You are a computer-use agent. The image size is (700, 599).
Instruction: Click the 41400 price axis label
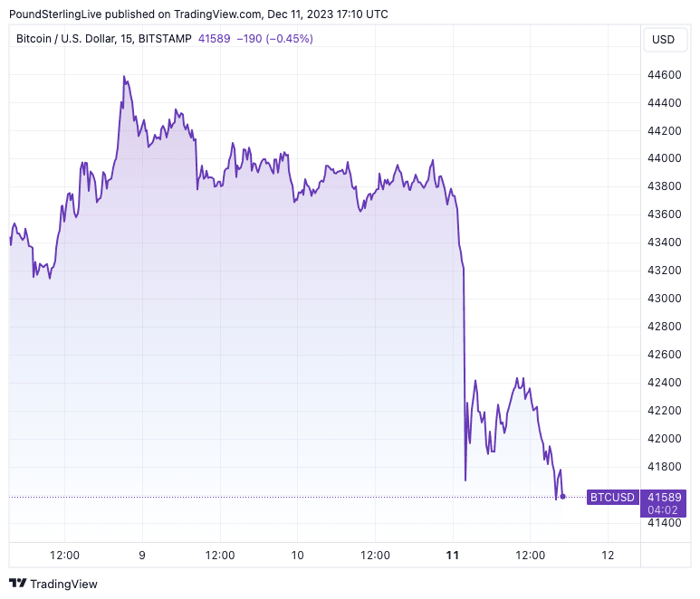[x=664, y=523]
